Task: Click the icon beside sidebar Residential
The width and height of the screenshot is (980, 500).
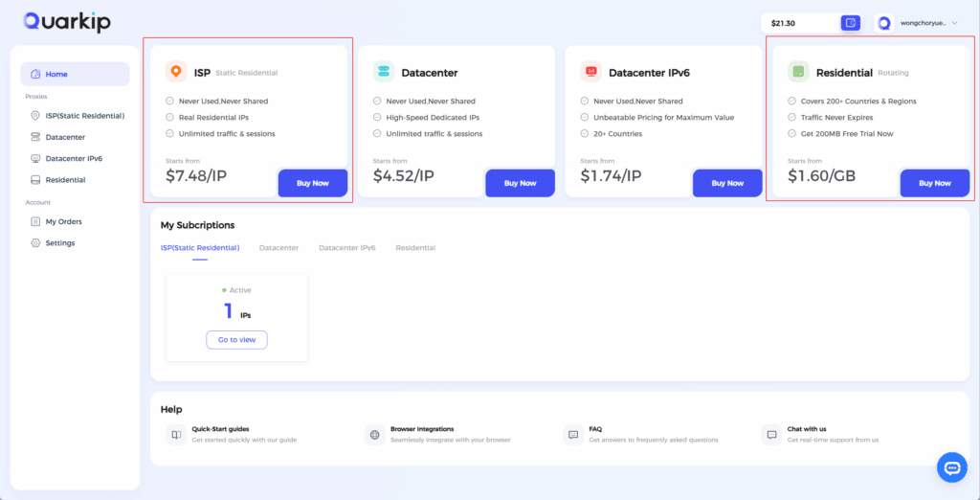Action: point(35,180)
